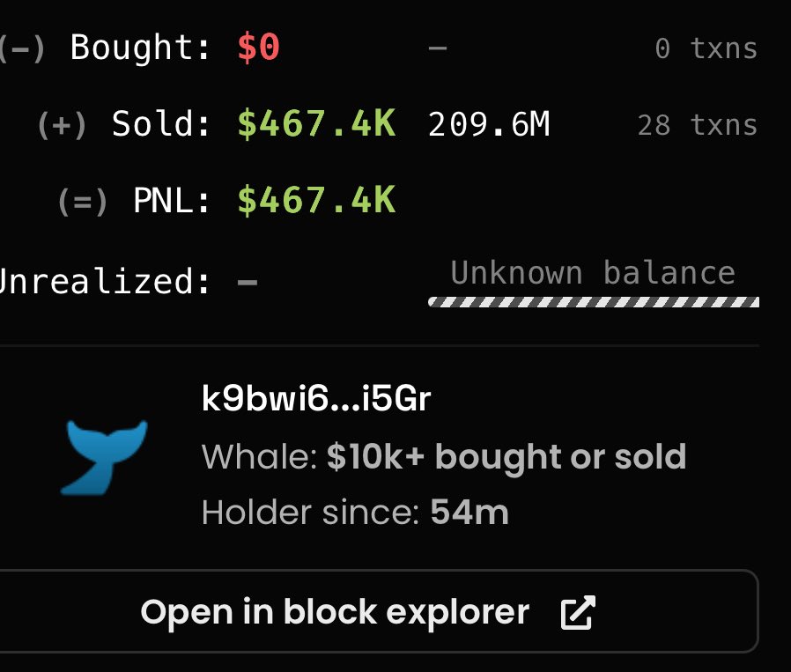Click the (+) symbol beside Sold
791x672 pixels.
(x=62, y=125)
